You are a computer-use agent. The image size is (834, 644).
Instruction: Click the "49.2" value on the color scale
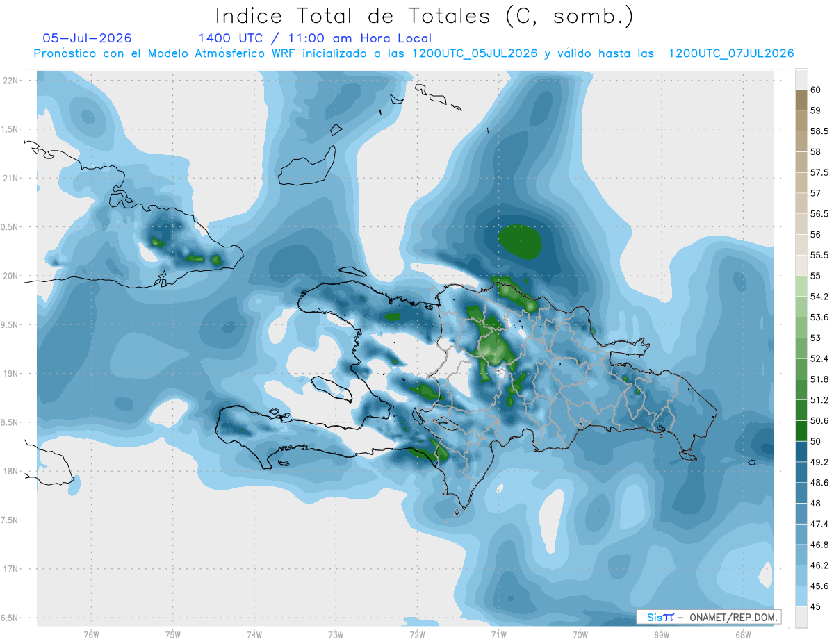(x=819, y=462)
